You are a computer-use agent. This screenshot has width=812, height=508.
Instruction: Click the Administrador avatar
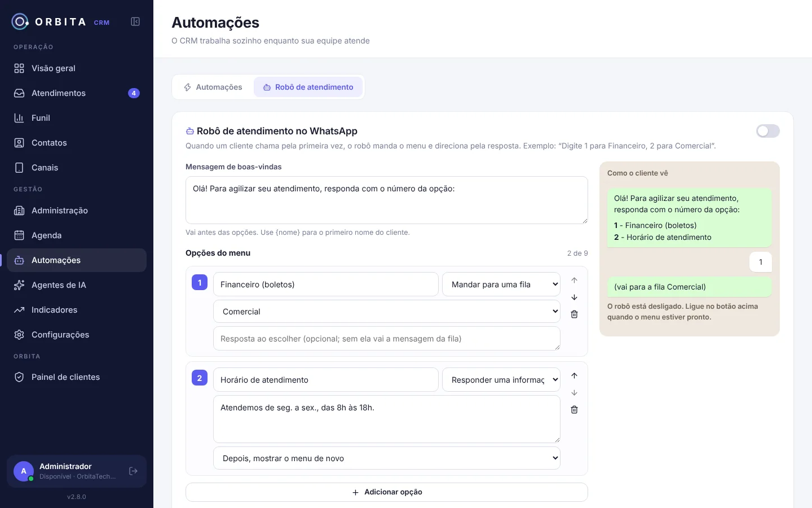[x=24, y=471]
